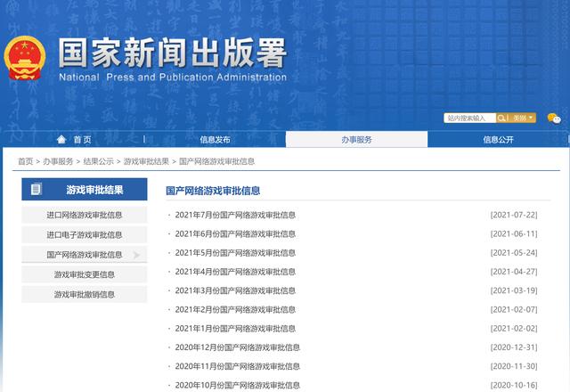Screen dimensions: 570x392
Task: Focus the 站内搜索输入 search field
Action: [469, 118]
